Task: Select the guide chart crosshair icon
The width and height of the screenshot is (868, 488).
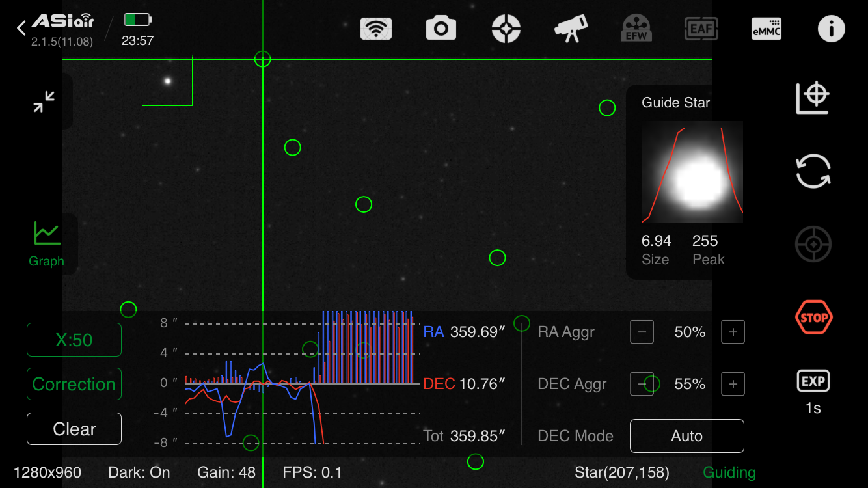Action: click(813, 98)
